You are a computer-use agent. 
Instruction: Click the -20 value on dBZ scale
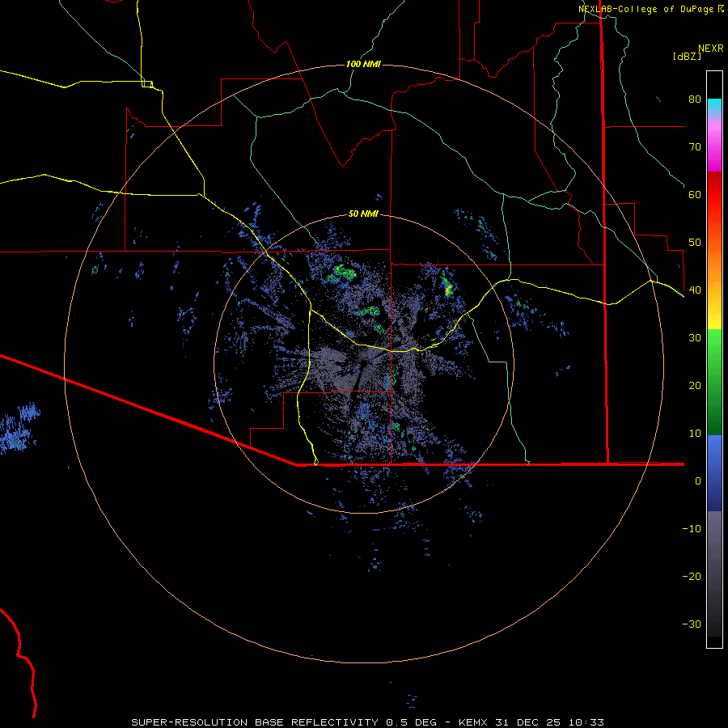pyautogui.click(x=692, y=576)
